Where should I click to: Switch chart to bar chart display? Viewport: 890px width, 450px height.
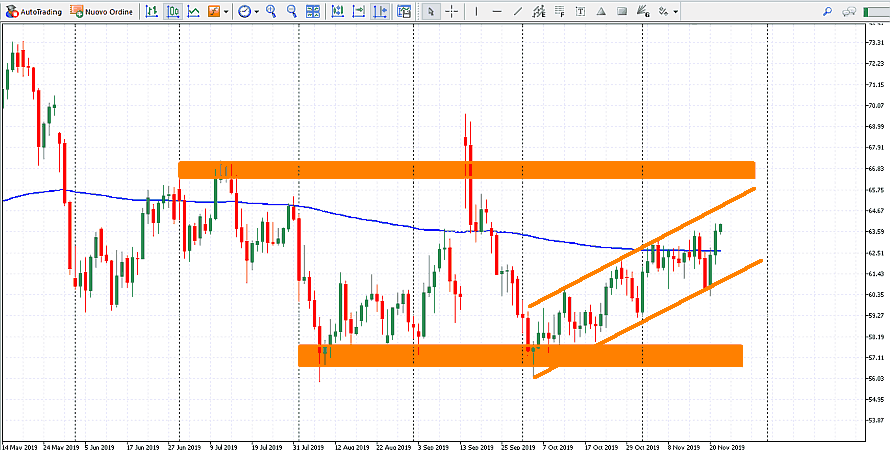pyautogui.click(x=151, y=11)
